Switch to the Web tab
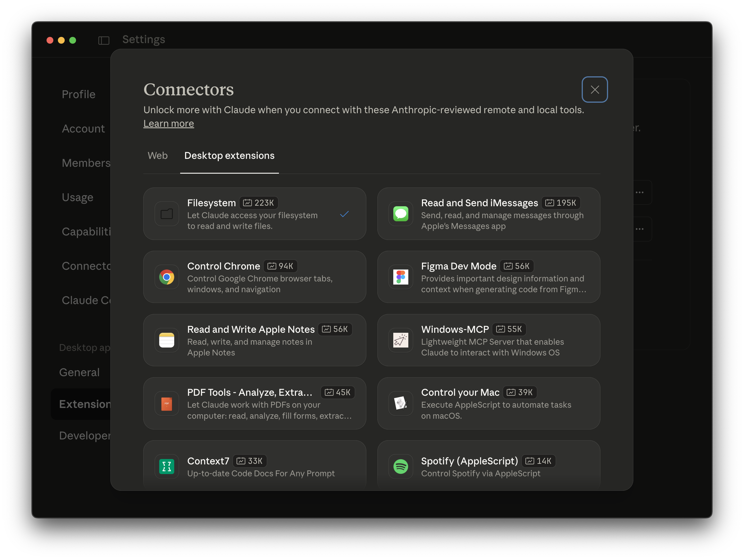This screenshot has width=744, height=560. click(x=157, y=156)
